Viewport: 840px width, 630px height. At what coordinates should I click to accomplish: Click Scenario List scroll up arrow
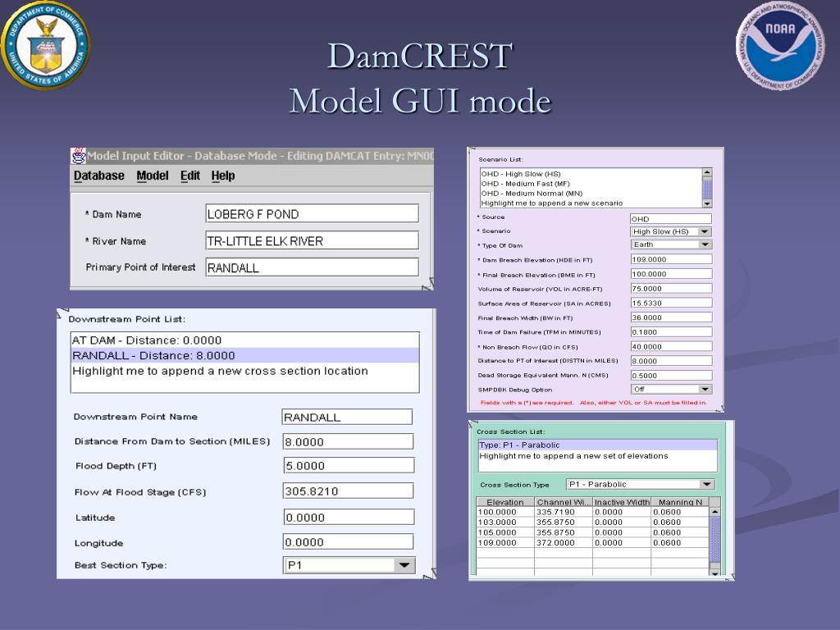[x=707, y=172]
